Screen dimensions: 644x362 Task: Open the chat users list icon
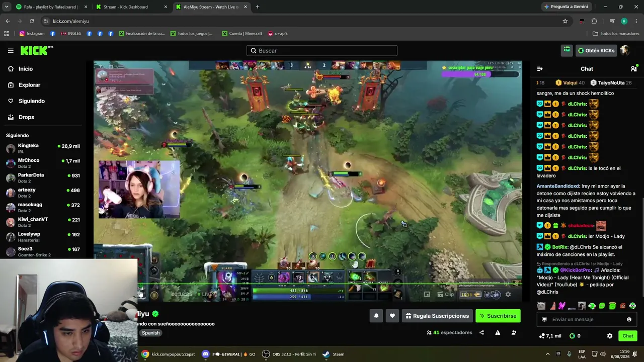point(634,68)
